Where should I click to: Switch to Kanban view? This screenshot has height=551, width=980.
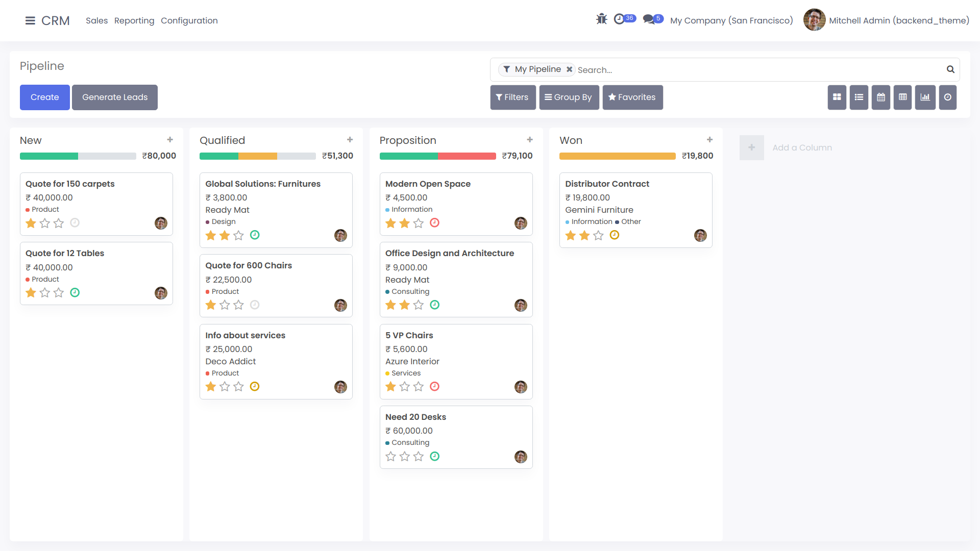(837, 97)
